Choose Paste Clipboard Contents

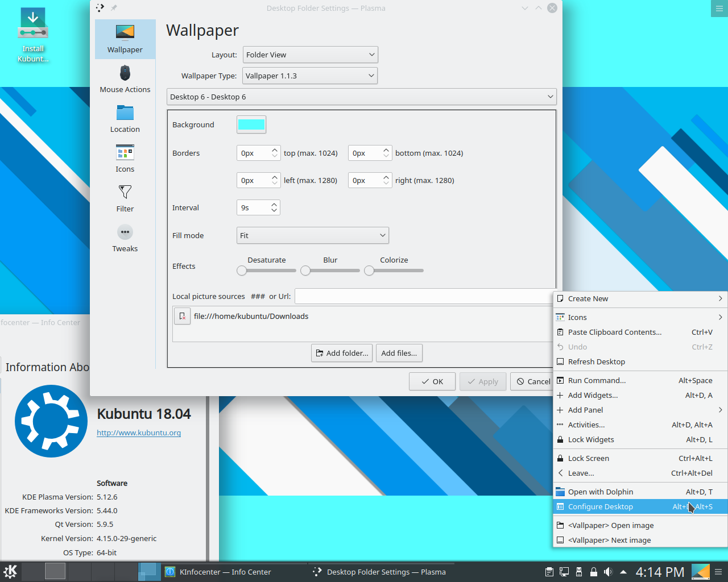pyautogui.click(x=640, y=332)
